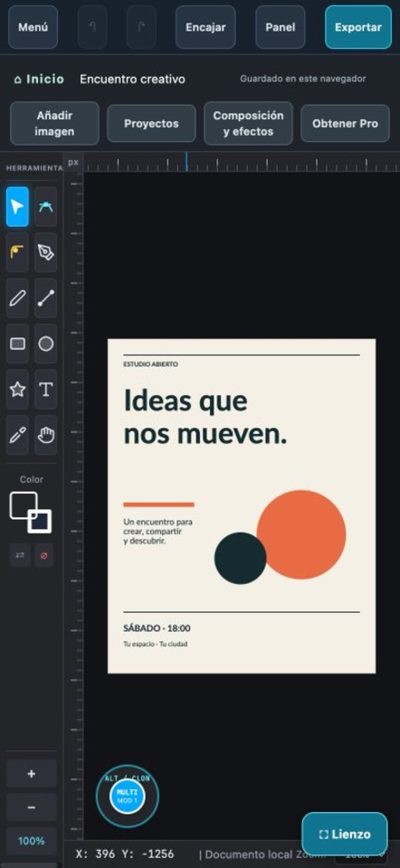Select the Rectangle shape tool

click(x=17, y=344)
